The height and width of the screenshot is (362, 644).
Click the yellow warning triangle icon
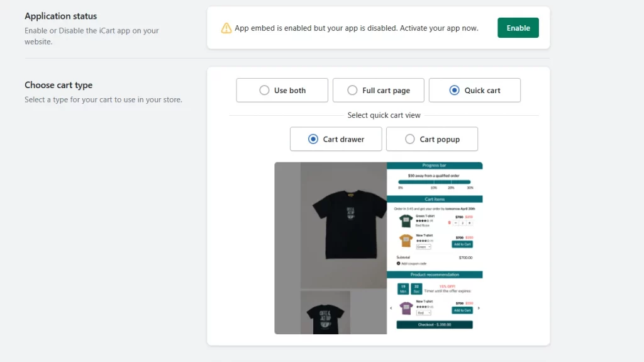[226, 28]
